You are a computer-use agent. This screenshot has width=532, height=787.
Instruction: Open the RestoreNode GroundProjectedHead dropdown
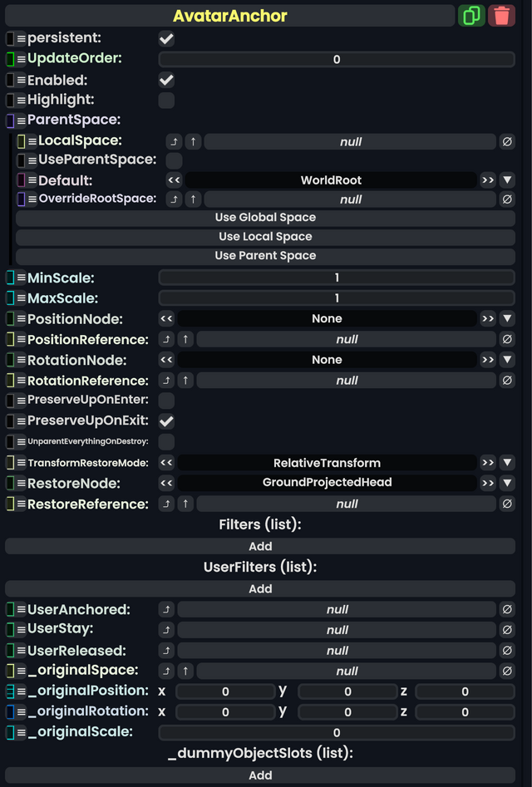pos(507,483)
